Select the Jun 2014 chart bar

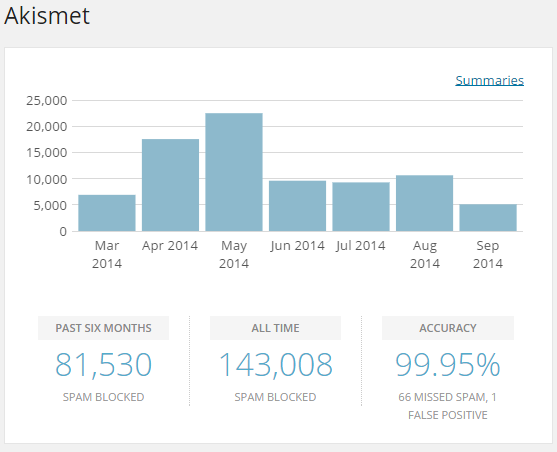click(297, 206)
